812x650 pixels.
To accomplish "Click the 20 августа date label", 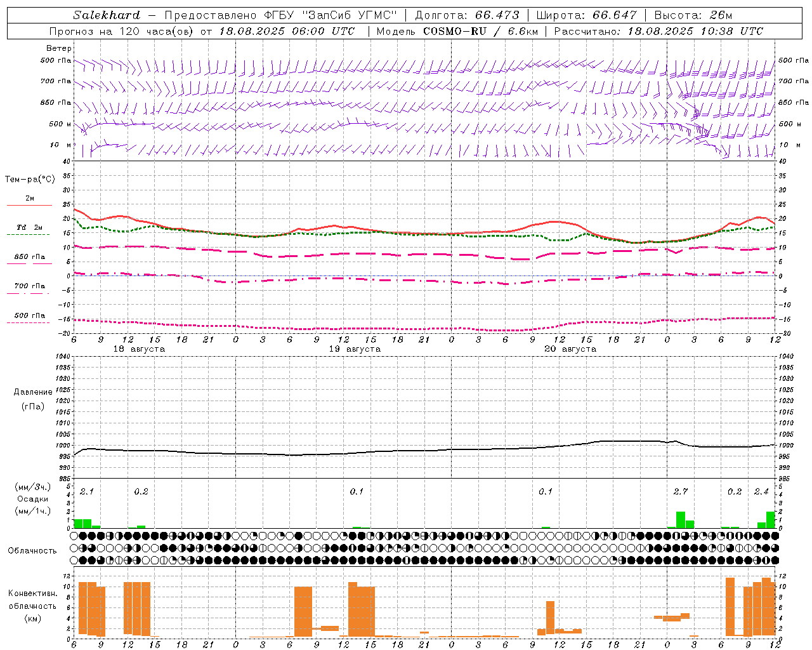I will click(x=570, y=349).
